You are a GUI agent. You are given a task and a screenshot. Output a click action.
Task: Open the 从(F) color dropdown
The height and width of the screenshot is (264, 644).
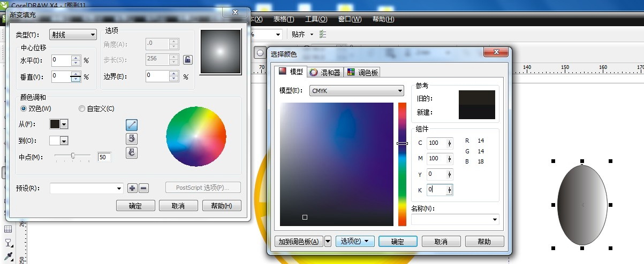click(64, 124)
